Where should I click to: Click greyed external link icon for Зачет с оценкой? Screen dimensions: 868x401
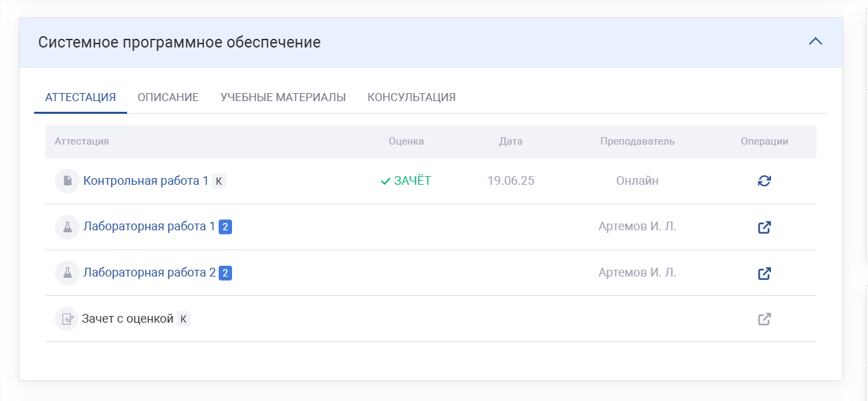pyautogui.click(x=764, y=319)
